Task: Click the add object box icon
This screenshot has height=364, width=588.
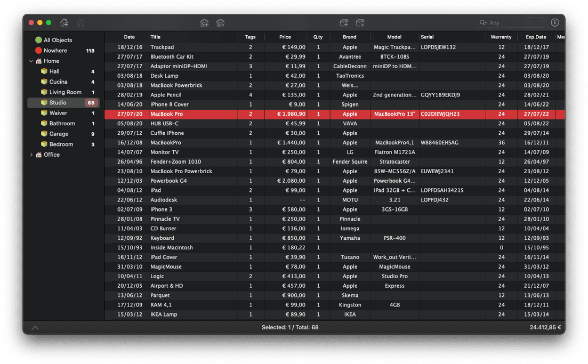Action: pos(344,22)
